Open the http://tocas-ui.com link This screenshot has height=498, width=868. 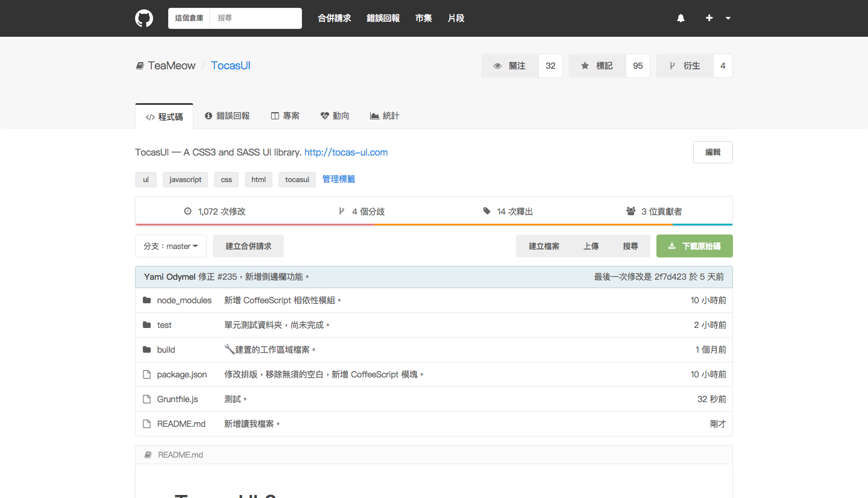click(346, 152)
